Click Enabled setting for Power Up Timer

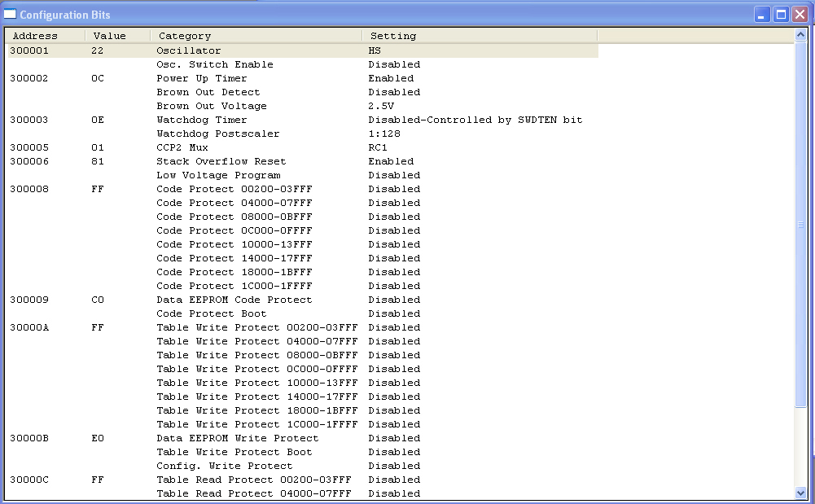[391, 78]
